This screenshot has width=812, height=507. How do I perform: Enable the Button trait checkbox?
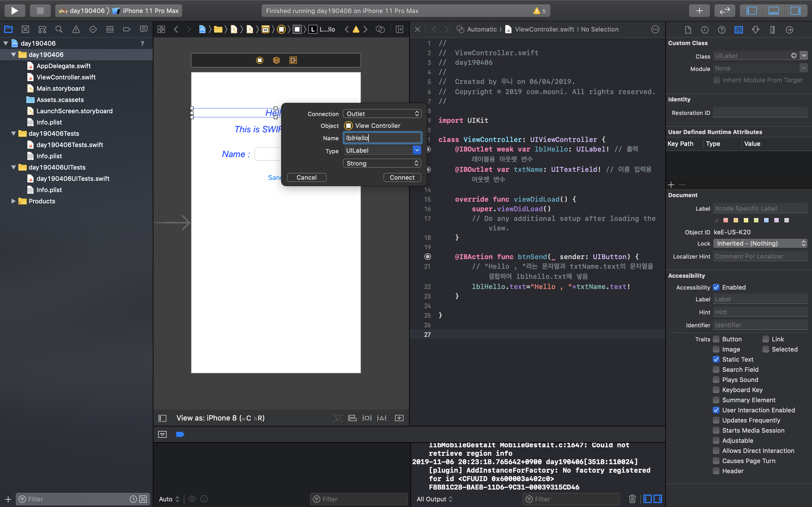716,339
